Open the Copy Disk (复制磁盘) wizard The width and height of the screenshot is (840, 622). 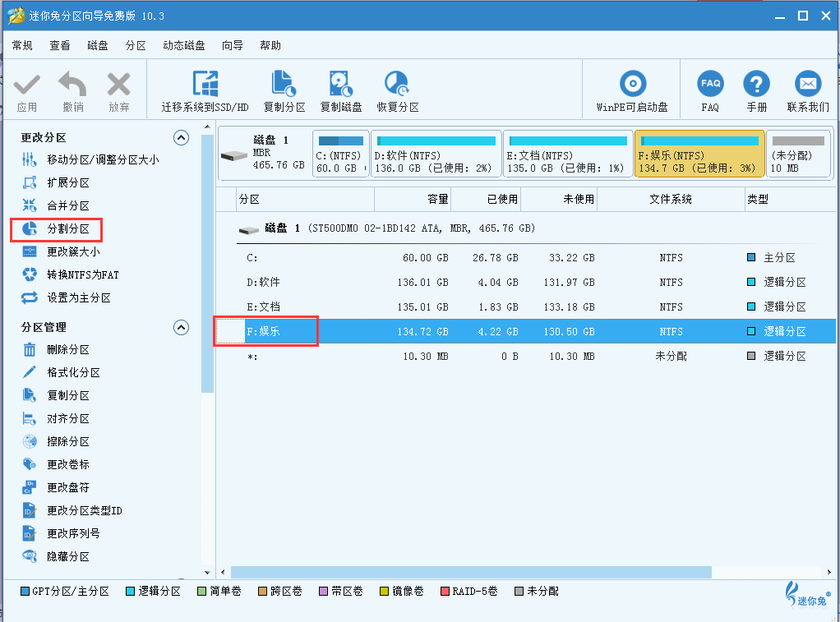[341, 91]
